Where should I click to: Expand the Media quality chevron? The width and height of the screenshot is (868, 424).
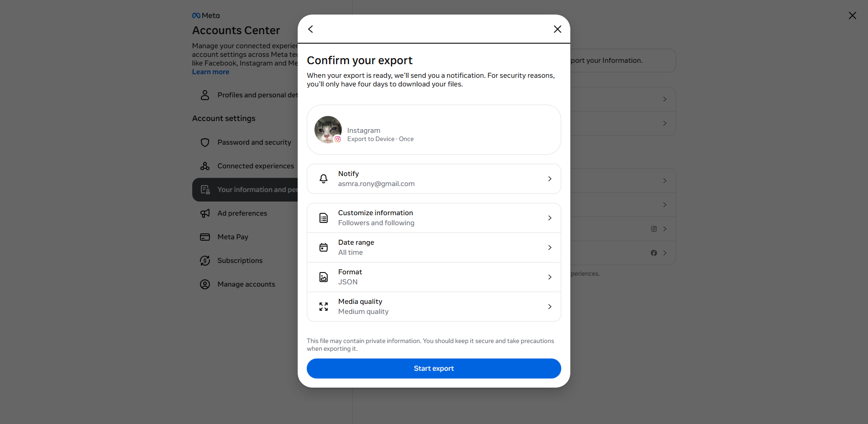(x=549, y=307)
